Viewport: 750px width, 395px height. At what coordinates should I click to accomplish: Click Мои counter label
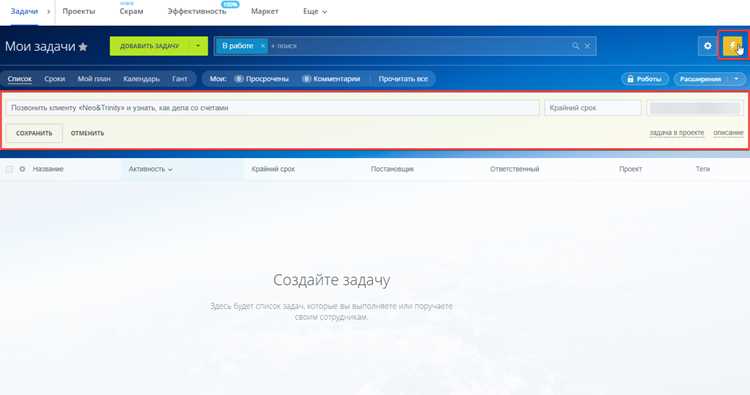pos(218,79)
